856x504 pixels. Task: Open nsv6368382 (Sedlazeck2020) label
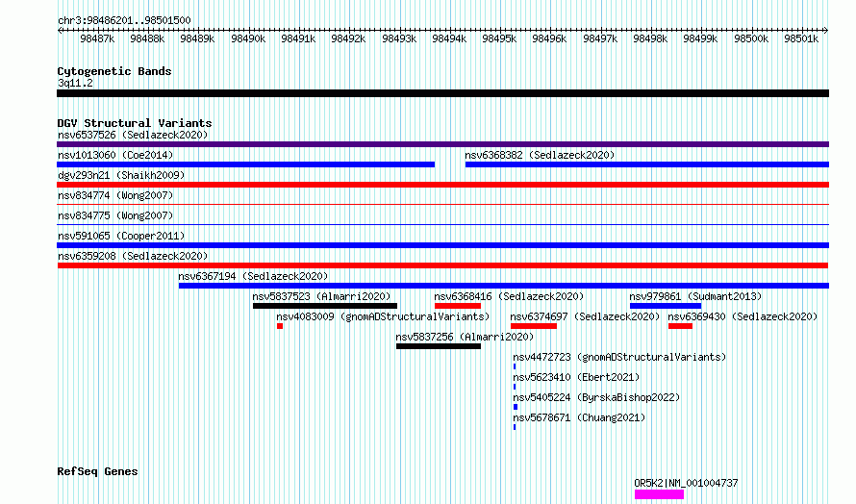[540, 155]
